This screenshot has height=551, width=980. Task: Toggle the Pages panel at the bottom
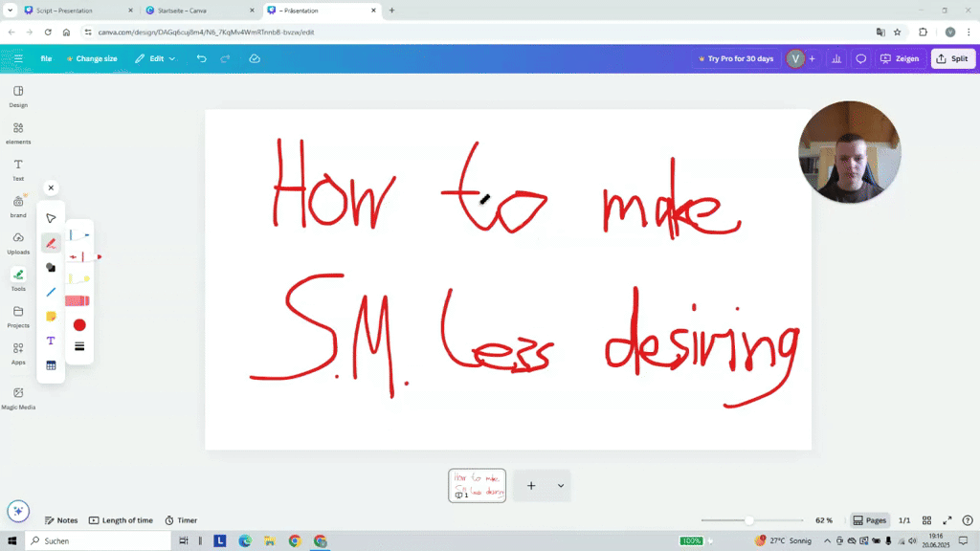pyautogui.click(x=869, y=520)
